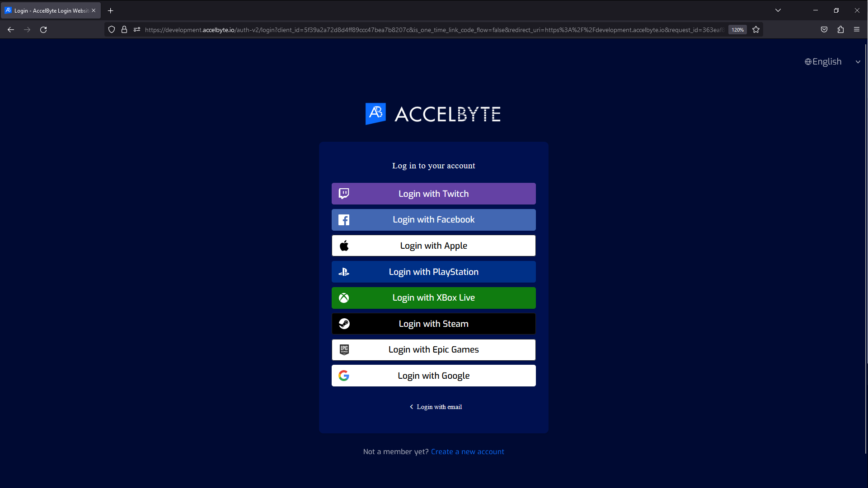Expand the English language dropdown

[x=833, y=61]
